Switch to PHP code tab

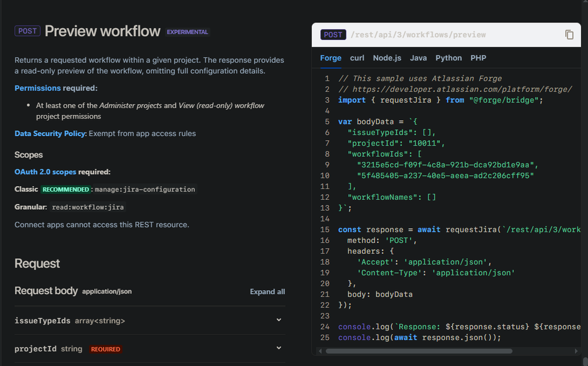click(478, 58)
